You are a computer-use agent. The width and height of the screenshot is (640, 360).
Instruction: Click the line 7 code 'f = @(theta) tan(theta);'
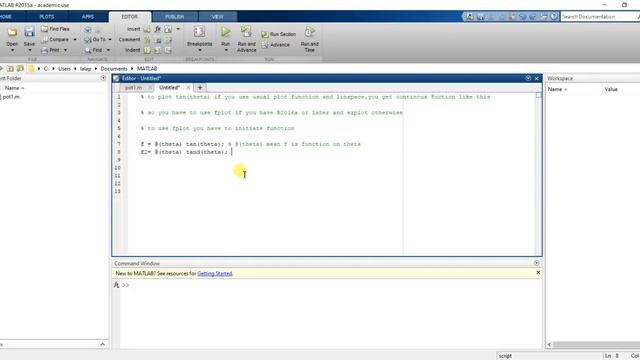tap(182, 144)
